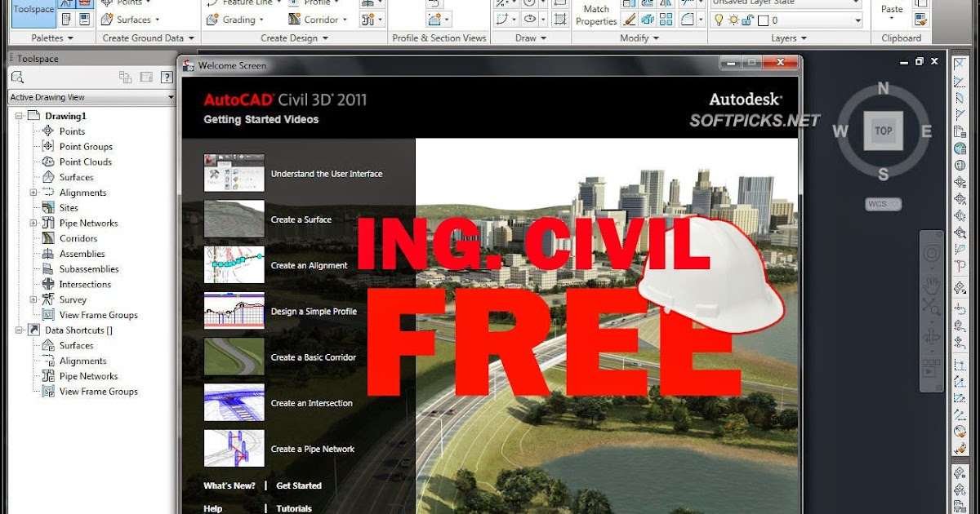
Task: Click the ShowMotion icon on navigation bar
Action: click(x=930, y=370)
